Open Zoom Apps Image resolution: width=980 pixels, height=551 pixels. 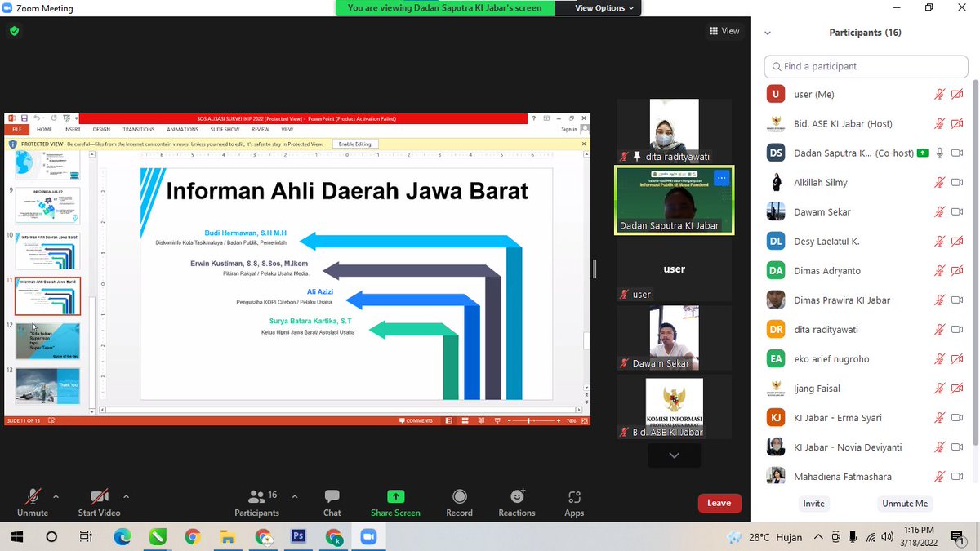pyautogui.click(x=574, y=502)
